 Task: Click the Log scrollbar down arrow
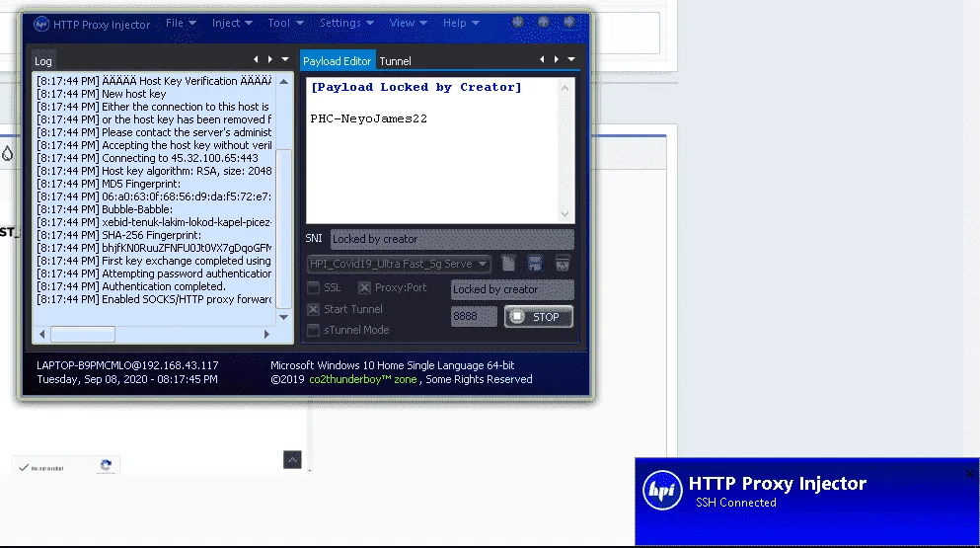(284, 317)
